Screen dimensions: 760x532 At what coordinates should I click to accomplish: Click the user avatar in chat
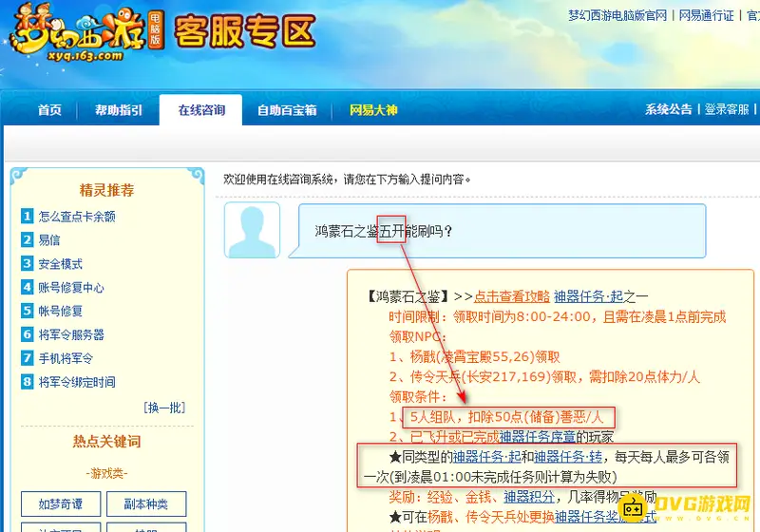(x=252, y=230)
